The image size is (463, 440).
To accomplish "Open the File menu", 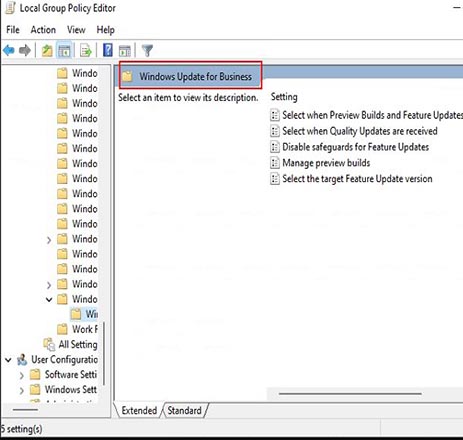I will click(13, 30).
